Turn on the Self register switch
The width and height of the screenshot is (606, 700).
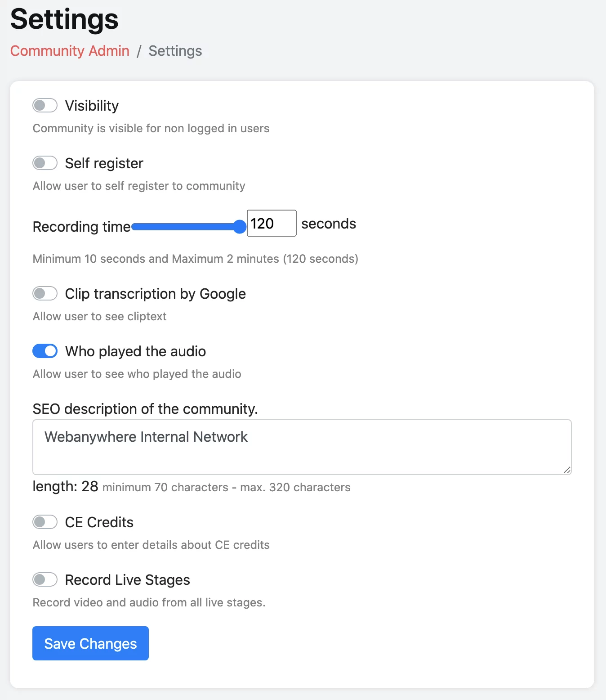[45, 163]
